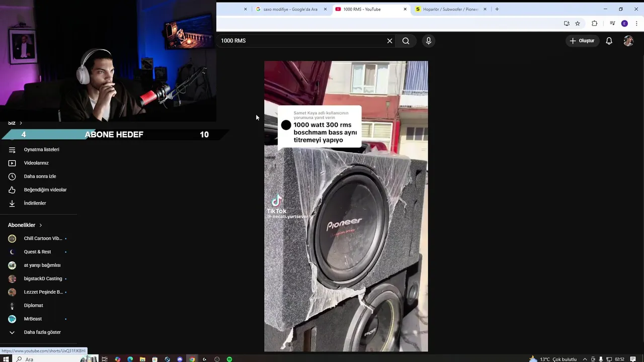Expand the Siz section chevron
Image resolution: width=644 pixels, height=362 pixels.
click(21, 123)
